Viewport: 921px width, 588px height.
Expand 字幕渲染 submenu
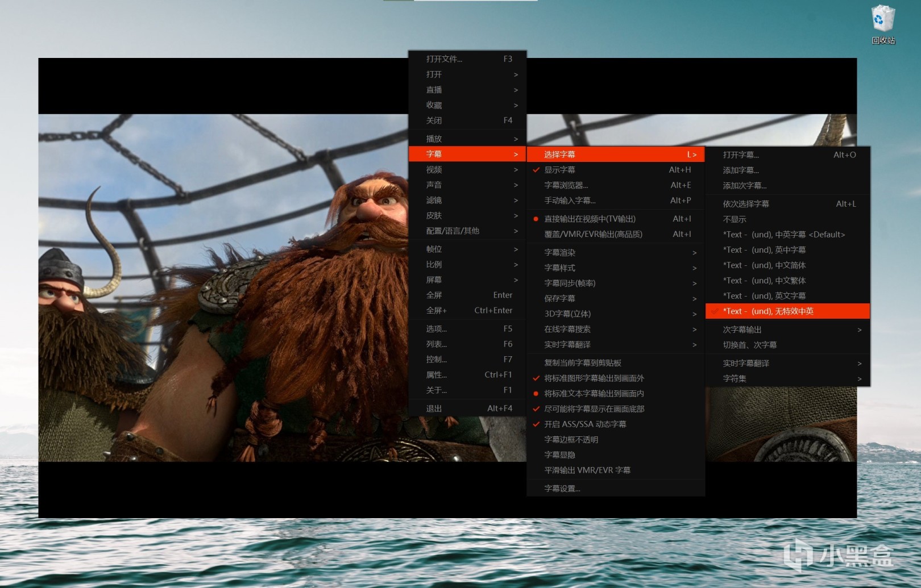tap(616, 252)
